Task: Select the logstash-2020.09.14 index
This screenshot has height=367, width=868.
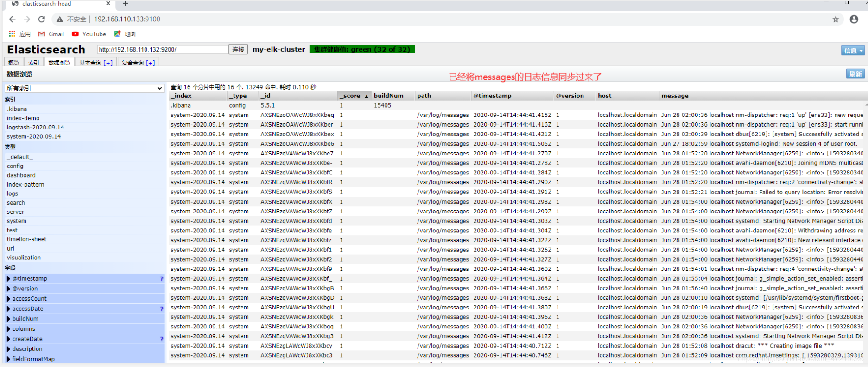Action: tap(84, 127)
